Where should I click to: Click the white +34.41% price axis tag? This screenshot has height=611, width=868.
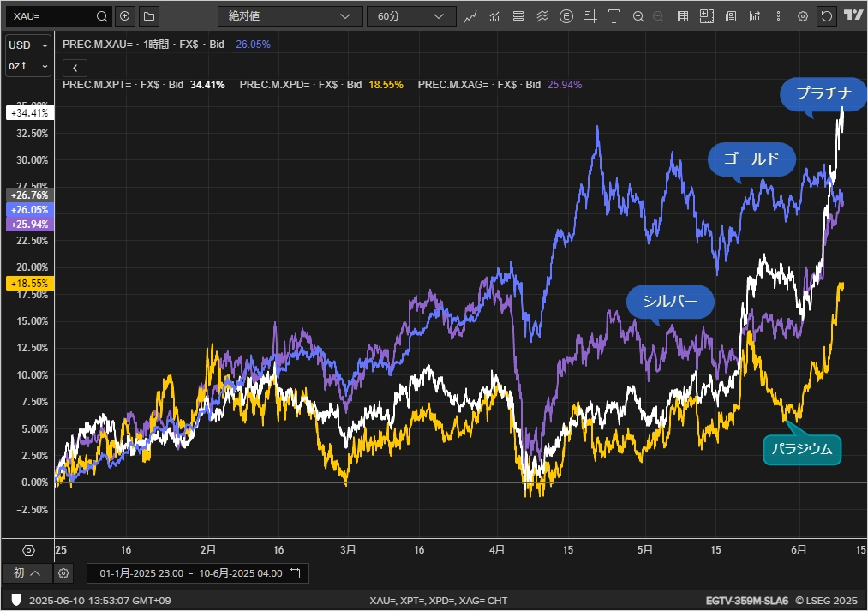pyautogui.click(x=30, y=113)
